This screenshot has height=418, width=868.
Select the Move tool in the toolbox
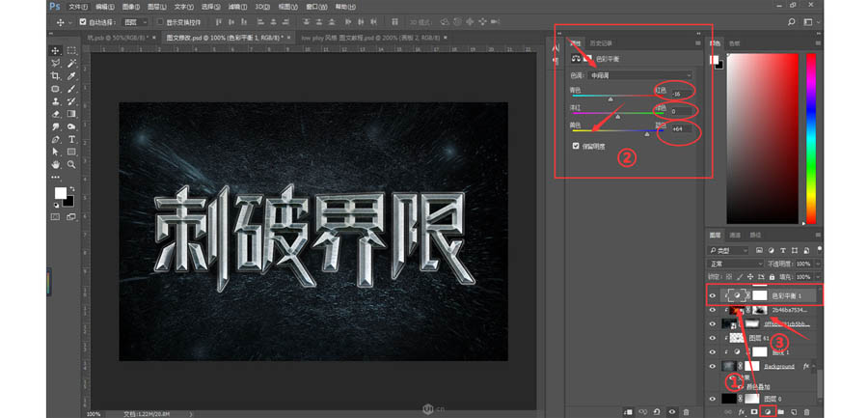[x=55, y=50]
